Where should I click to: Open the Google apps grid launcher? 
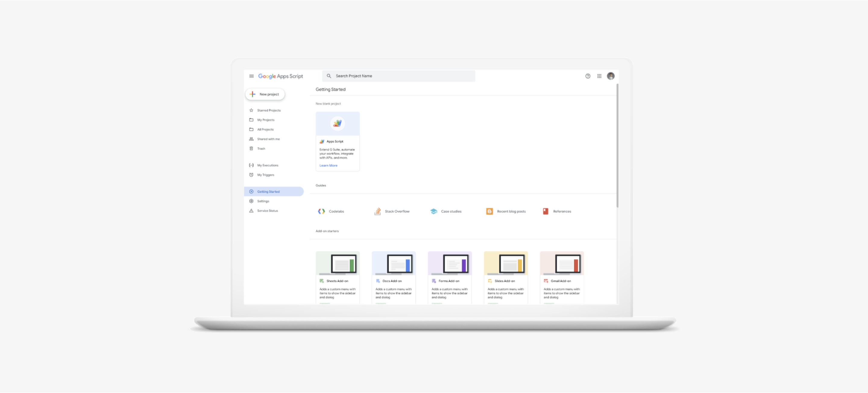tap(599, 76)
